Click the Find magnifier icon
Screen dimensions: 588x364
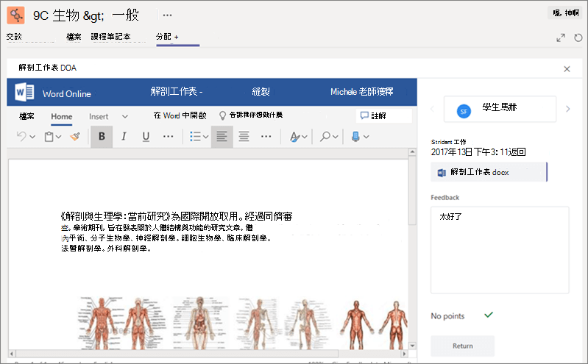(325, 137)
